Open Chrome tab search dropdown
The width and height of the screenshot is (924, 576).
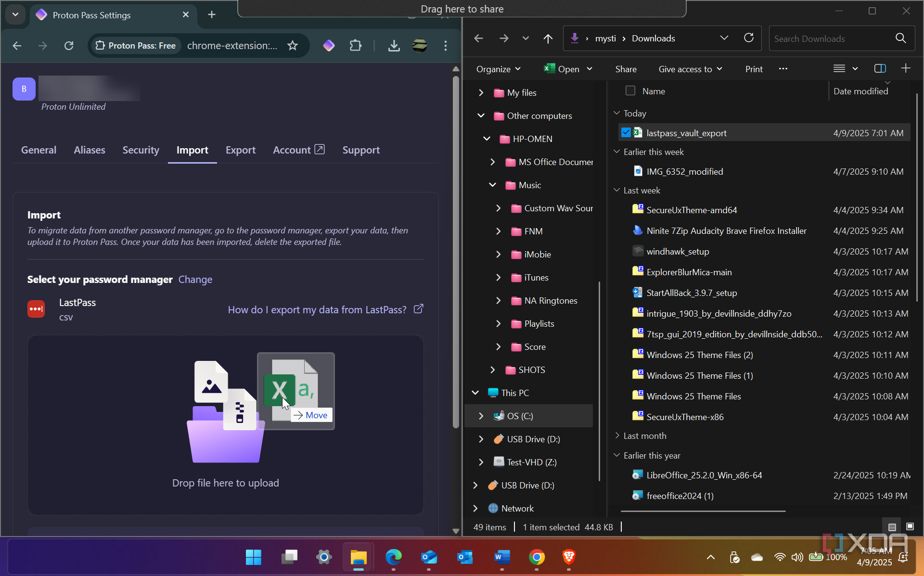pos(15,14)
